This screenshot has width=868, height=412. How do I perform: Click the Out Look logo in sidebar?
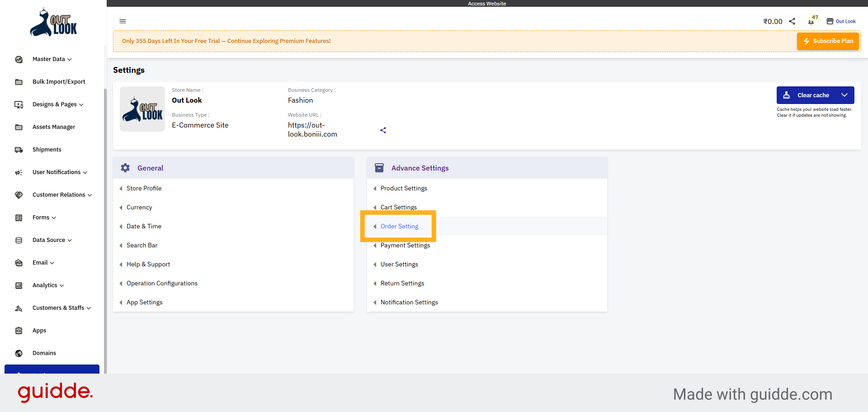[53, 23]
